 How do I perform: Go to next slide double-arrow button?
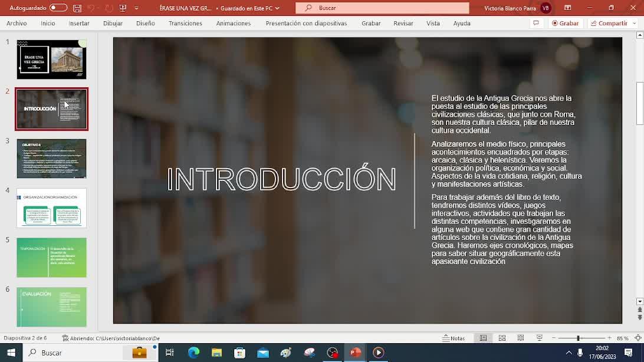coord(639,317)
